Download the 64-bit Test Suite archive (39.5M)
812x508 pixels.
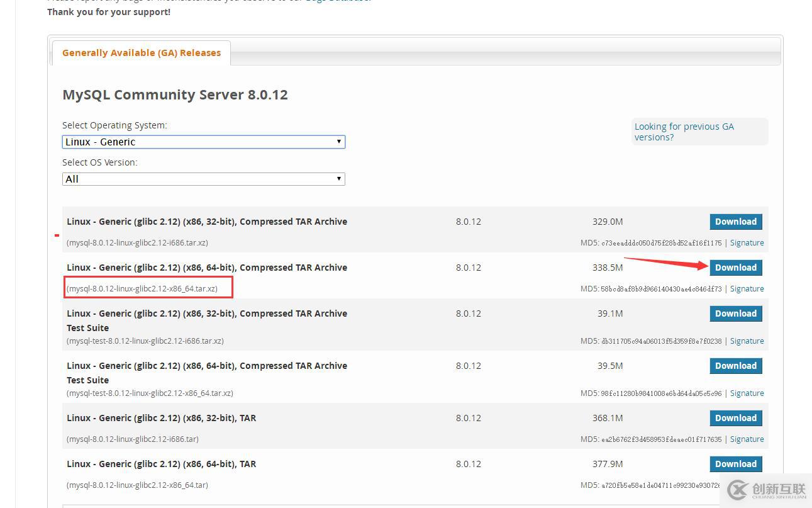[735, 366]
